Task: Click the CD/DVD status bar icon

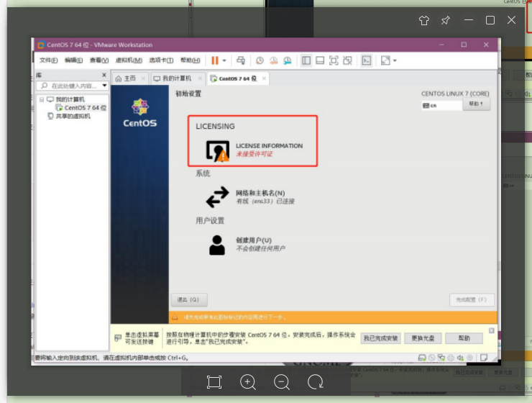Action: coord(432,358)
